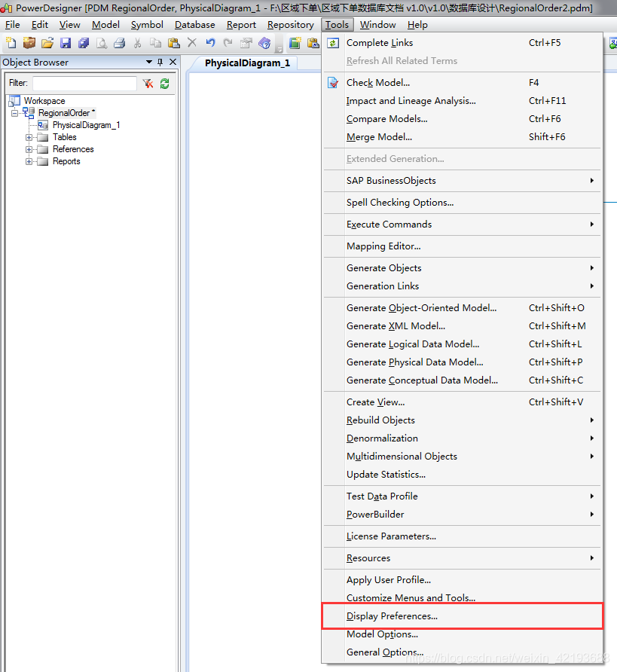
Task: Click the Print toolbar icon
Action: click(120, 43)
